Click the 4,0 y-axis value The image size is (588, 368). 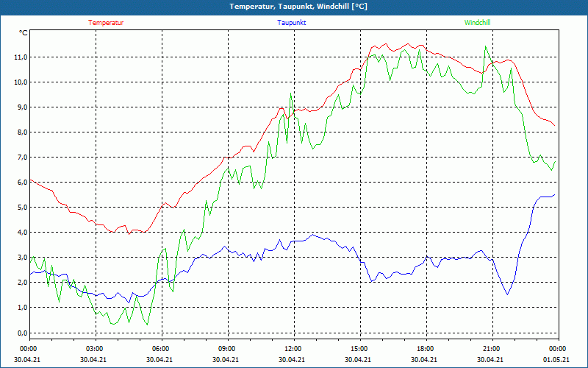pyautogui.click(x=22, y=233)
